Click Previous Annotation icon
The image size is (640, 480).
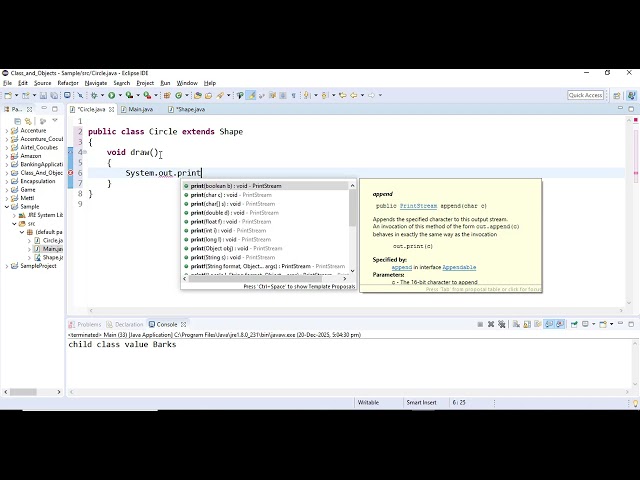point(324,96)
